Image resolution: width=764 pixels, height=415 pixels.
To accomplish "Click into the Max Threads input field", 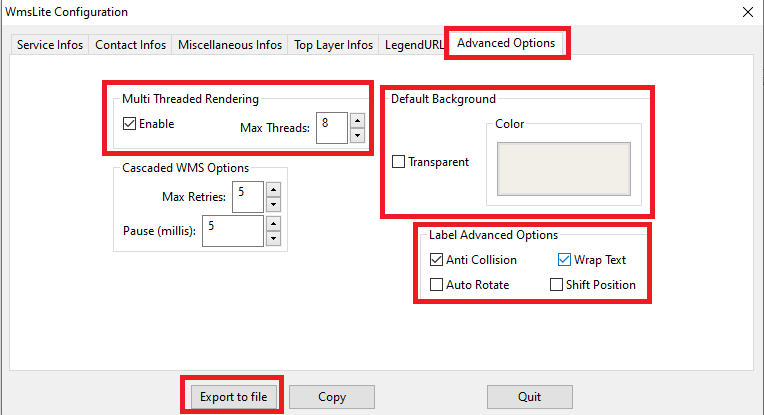I will coord(332,128).
